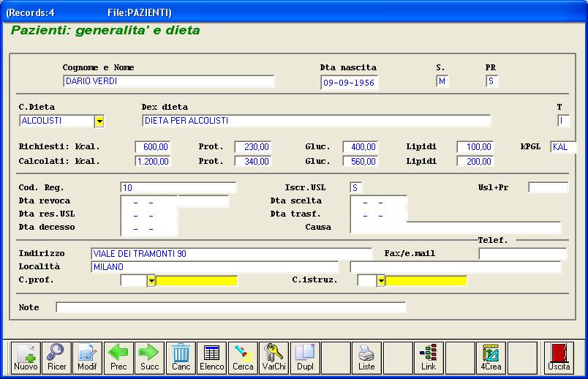Click Richiesti Prot. field 230,00
The width and height of the screenshot is (588, 379).
coord(253,147)
